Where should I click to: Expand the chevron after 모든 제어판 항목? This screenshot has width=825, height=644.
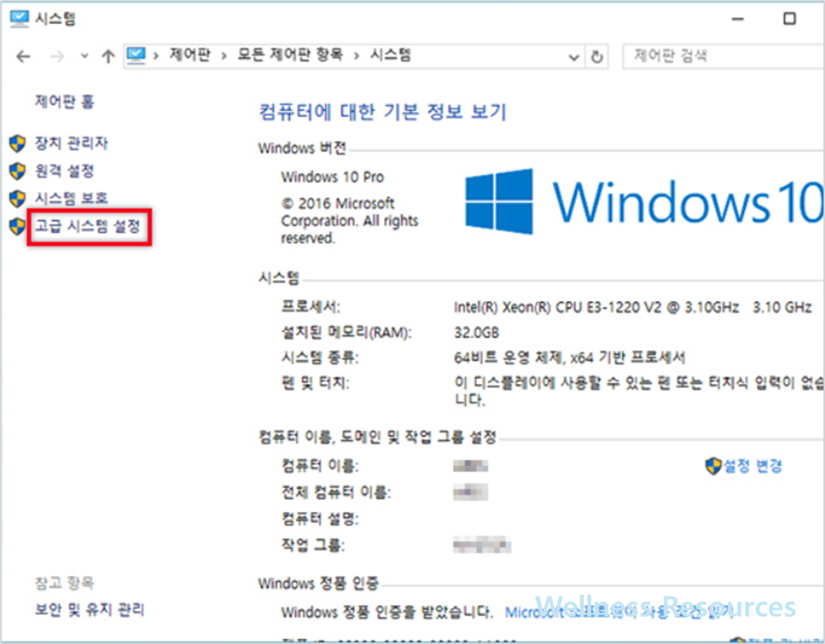tap(357, 55)
